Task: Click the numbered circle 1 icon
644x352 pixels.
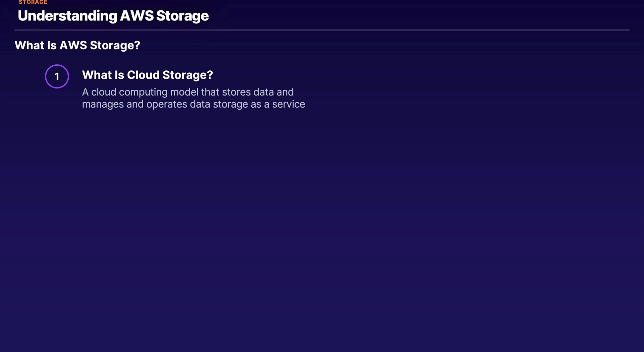Action: pos(57,76)
